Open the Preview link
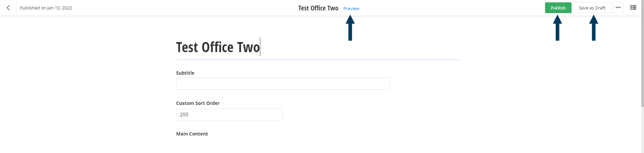This screenshot has width=644, height=153. [351, 8]
